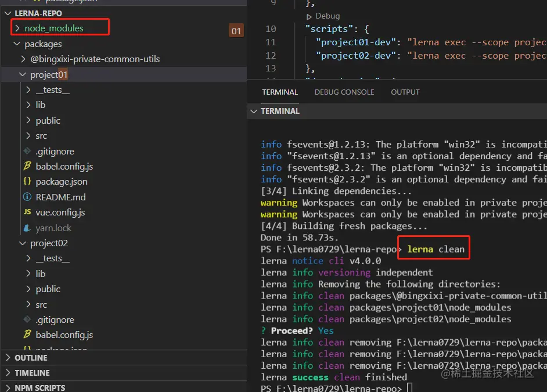Collapse the LERNA-REPO root folder

pos(8,13)
